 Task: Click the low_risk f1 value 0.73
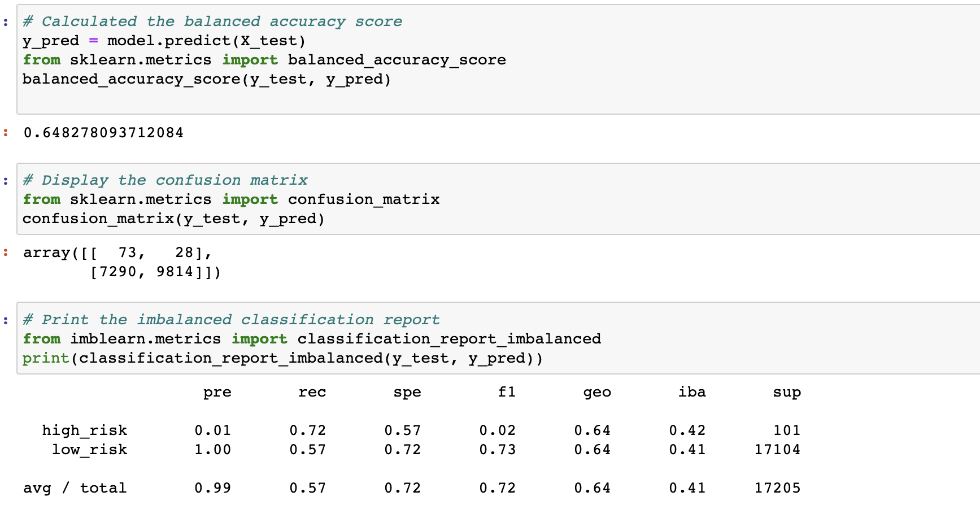(498, 450)
